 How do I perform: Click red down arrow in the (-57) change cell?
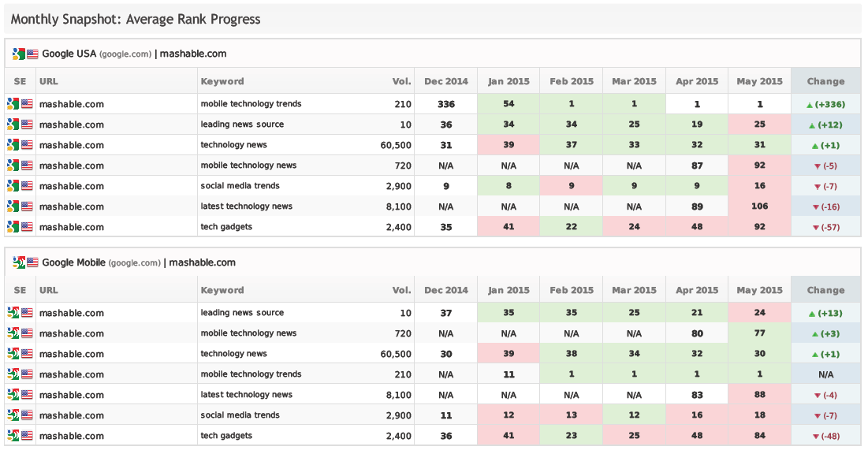(815, 228)
